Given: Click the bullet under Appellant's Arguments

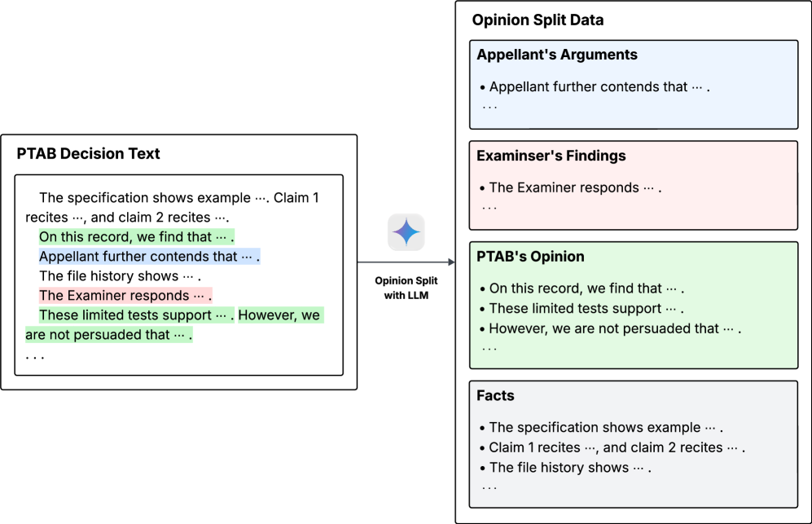Looking at the screenshot, I should tap(599, 86).
